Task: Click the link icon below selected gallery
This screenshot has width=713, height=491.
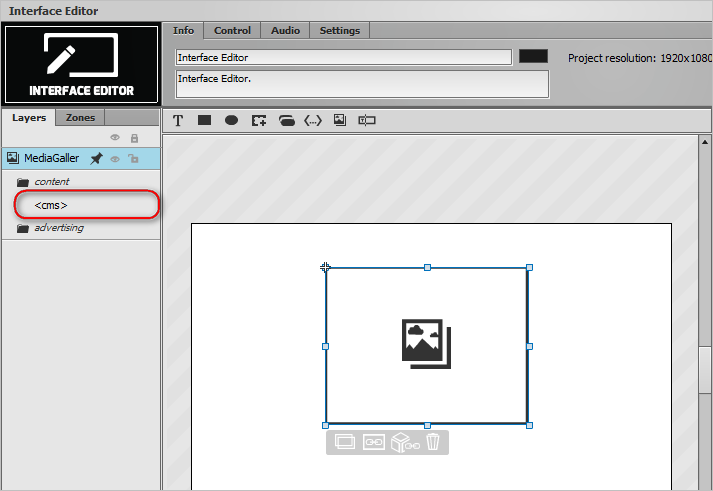Action: pyautogui.click(x=374, y=442)
